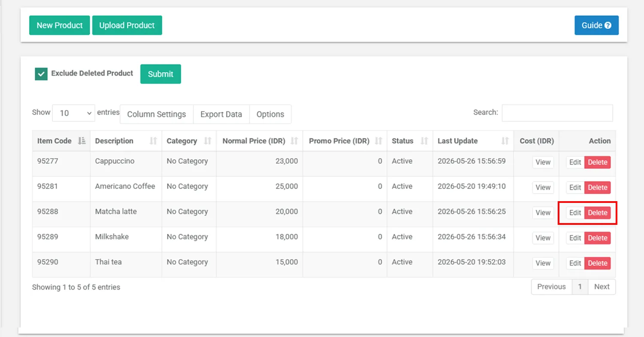
Task: Select page 1 in pagination
Action: point(580,287)
